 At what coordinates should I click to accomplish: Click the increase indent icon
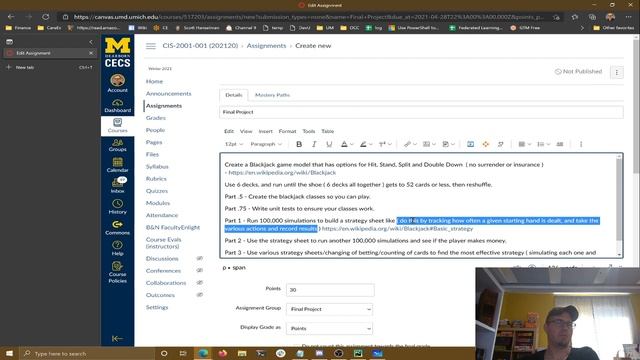[x=560, y=144]
